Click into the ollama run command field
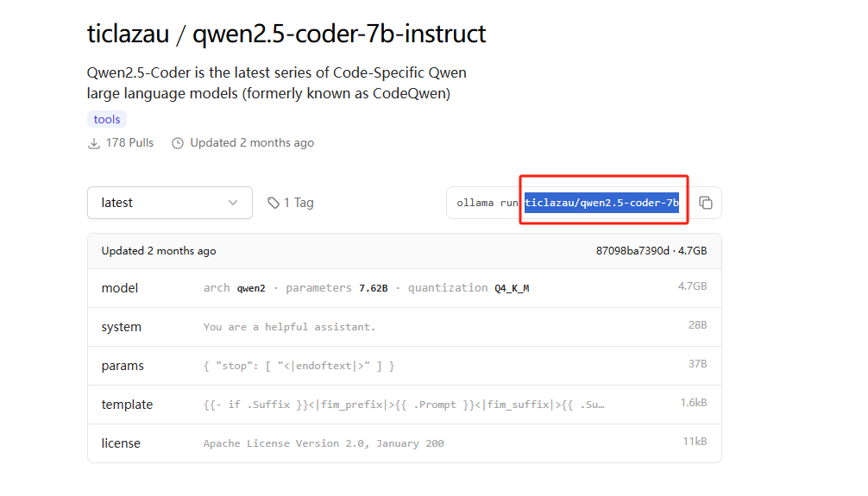868x496 pixels. pyautogui.click(x=569, y=203)
